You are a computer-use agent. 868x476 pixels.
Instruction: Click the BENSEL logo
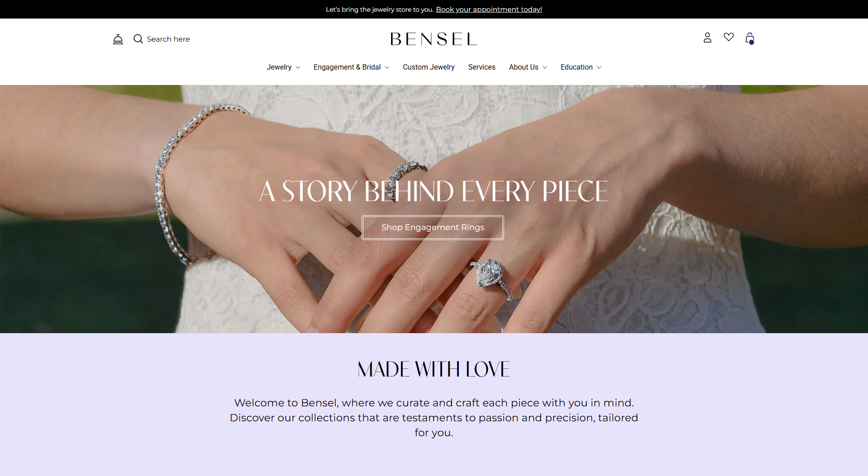[434, 39]
